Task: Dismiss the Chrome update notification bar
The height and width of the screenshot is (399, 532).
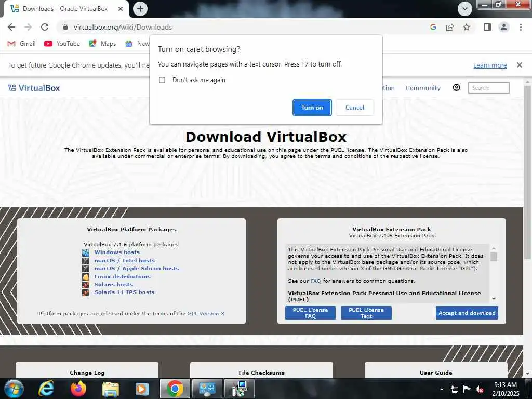Action: pos(520,65)
